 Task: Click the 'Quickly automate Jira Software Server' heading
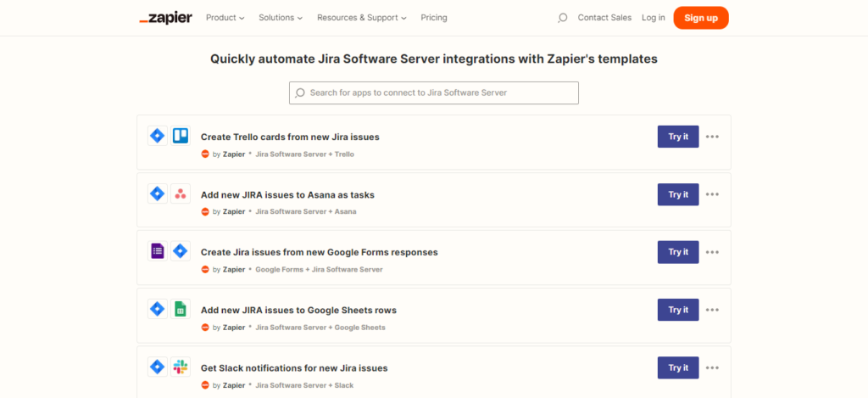(x=434, y=59)
